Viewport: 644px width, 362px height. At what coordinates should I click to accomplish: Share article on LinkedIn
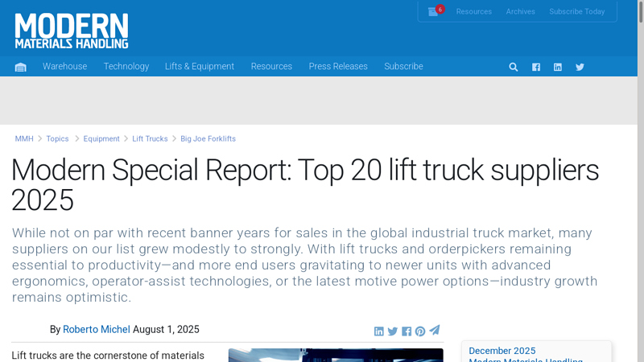coord(378,331)
